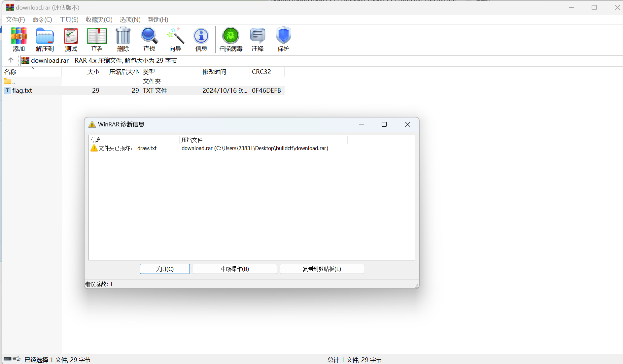Click status bar total 总计 1 文件
Viewport: 623px width, 364px height.
coord(355,360)
